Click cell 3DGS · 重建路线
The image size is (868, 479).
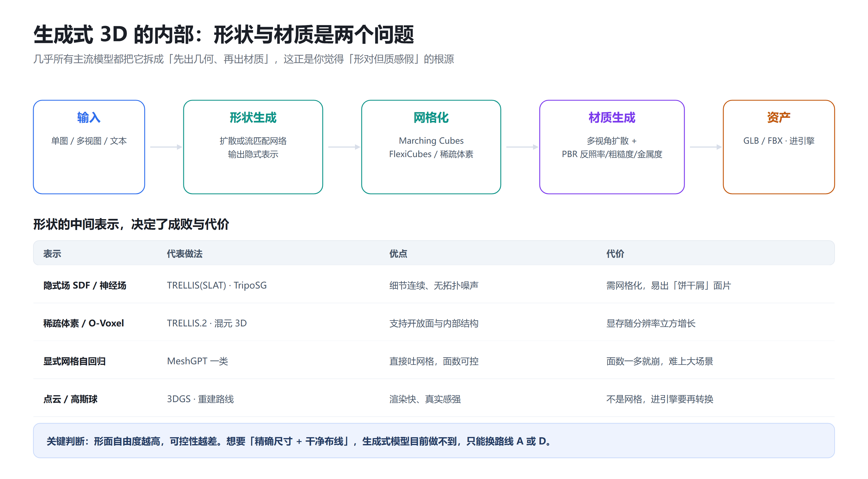(200, 399)
